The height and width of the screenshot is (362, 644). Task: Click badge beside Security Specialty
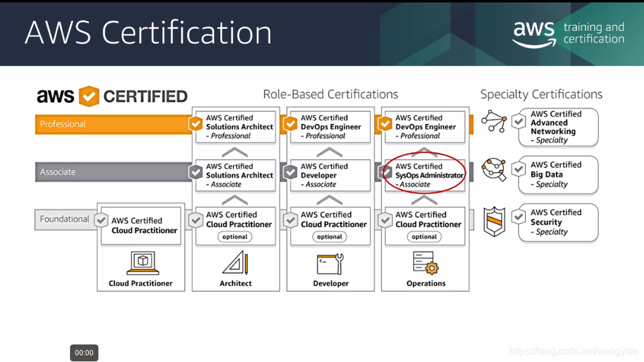tap(518, 216)
